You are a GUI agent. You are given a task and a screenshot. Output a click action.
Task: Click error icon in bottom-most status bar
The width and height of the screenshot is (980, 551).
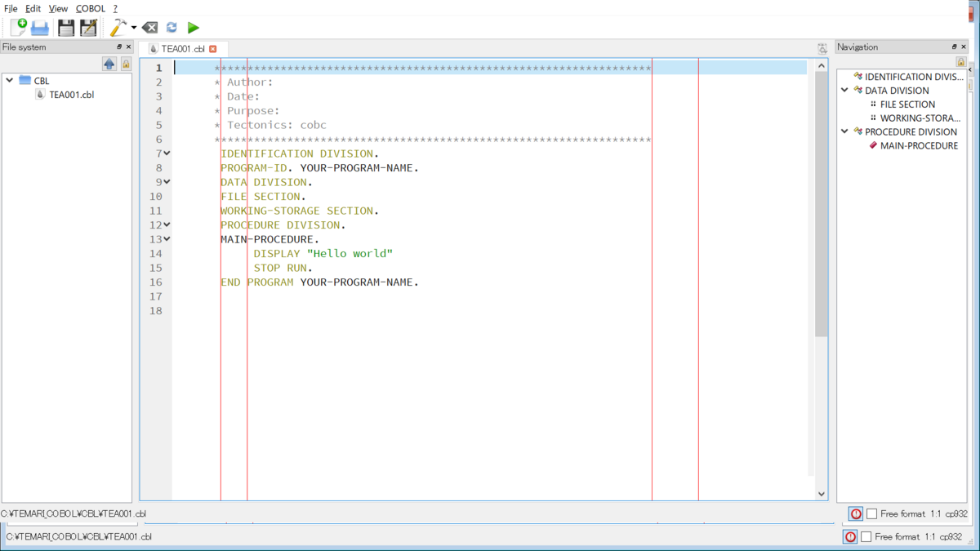coord(850,537)
